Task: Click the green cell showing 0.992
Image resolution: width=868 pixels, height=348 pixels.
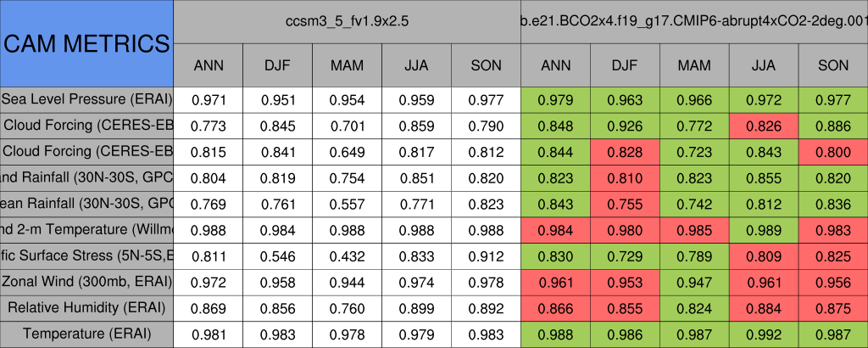Action: click(764, 334)
